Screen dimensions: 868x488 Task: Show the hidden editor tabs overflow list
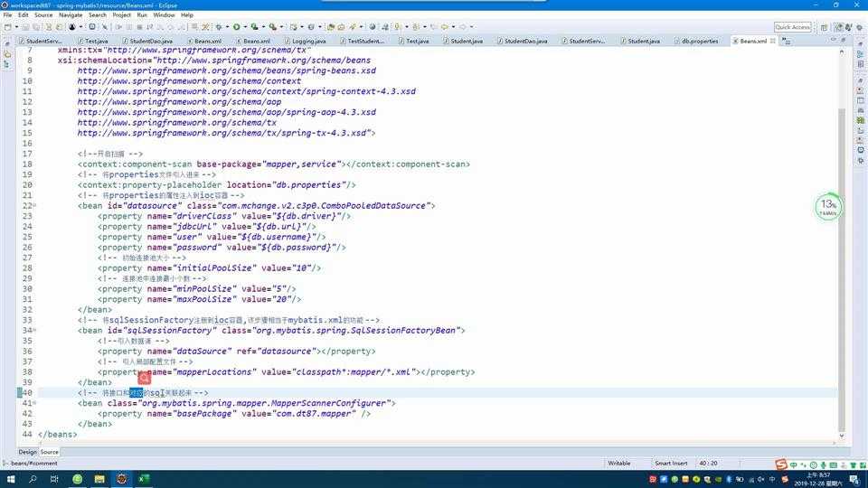click(786, 41)
